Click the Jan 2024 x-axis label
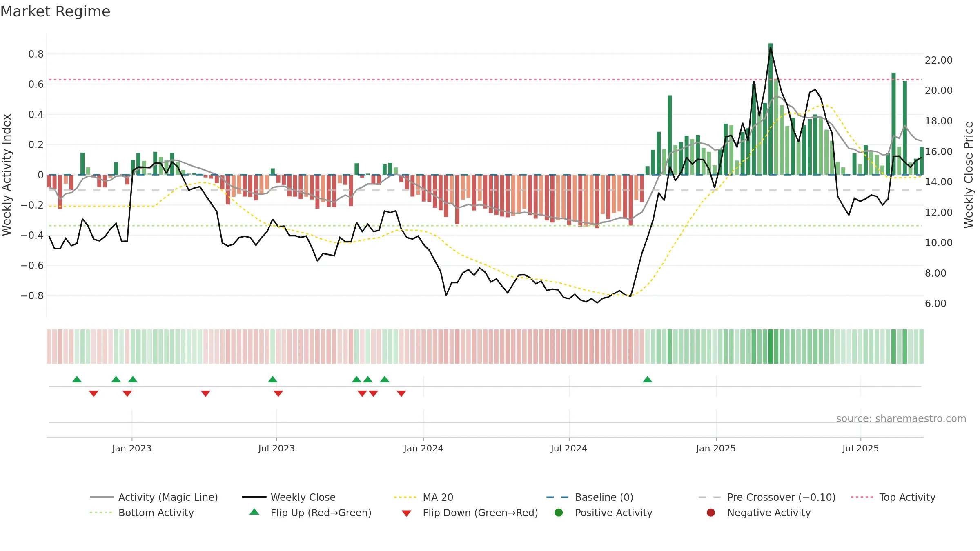 coord(423,448)
